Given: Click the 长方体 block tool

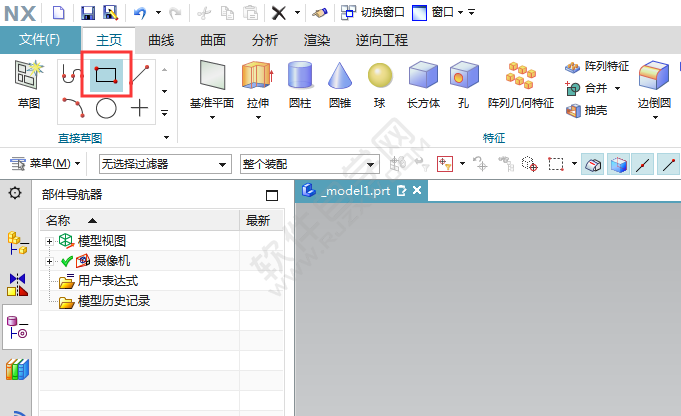Looking at the screenshot, I should (423, 85).
